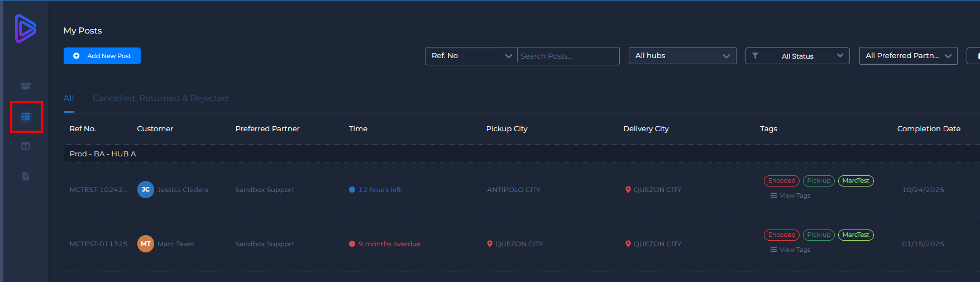The image size is (980, 282).
Task: Open the All Status filter dropdown
Action: (x=797, y=56)
